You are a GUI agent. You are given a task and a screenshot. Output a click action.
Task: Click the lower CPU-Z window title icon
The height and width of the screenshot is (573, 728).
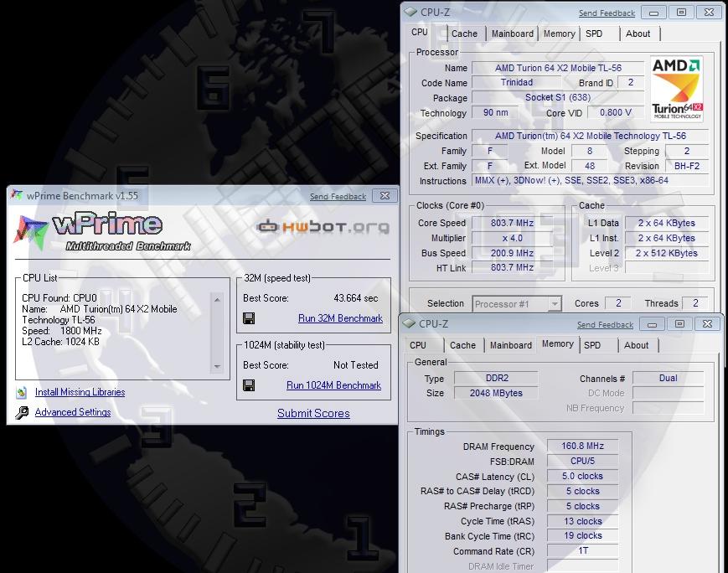[409, 323]
